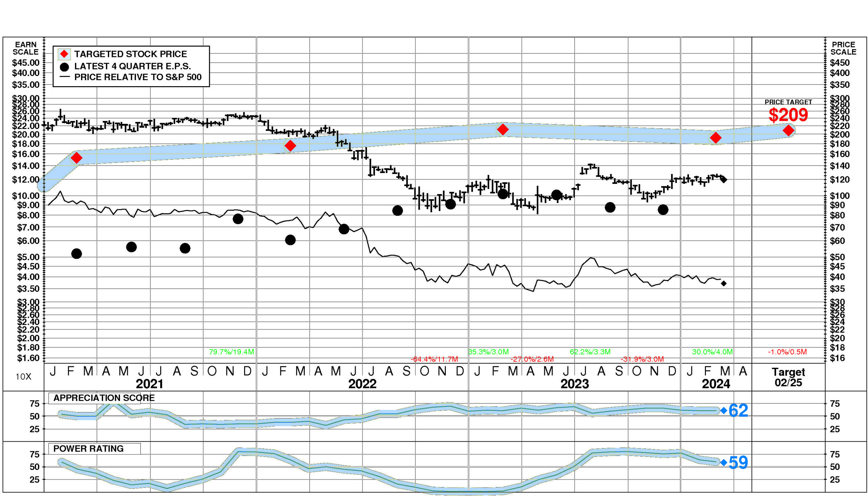Viewport: 868px width, 498px height.
Task: Click the red -1.0%/0.5M text in Target column
Action: click(x=787, y=351)
